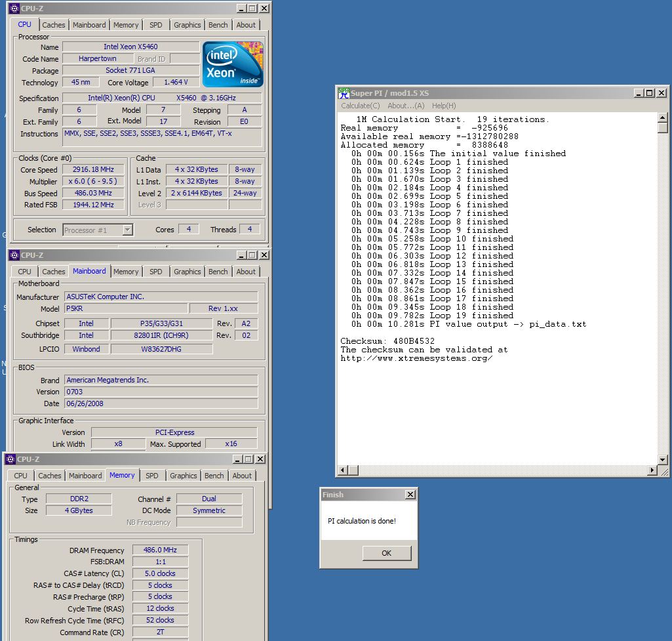Open Graphics tab in the processor CPU-Z window

pyautogui.click(x=188, y=25)
